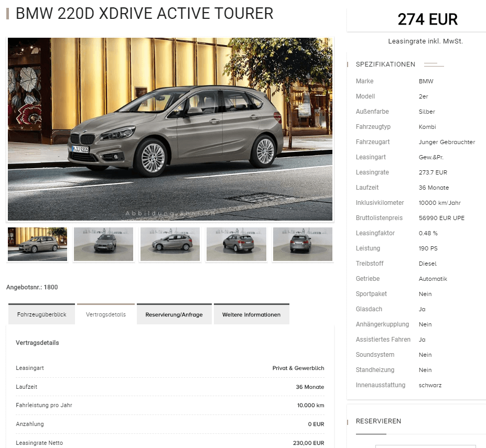The image size is (486, 448).
Task: Select the 'Leasingrate inkl. MwSt.' caption
Action: pos(425,41)
